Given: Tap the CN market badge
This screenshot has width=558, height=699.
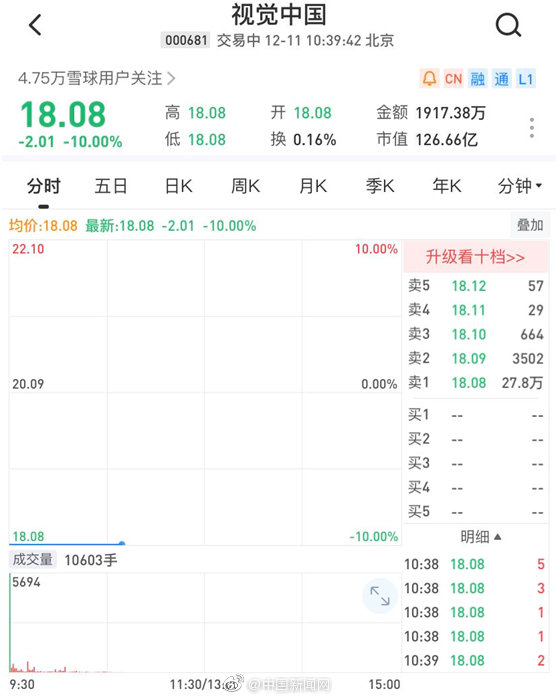Looking at the screenshot, I should click(x=453, y=79).
